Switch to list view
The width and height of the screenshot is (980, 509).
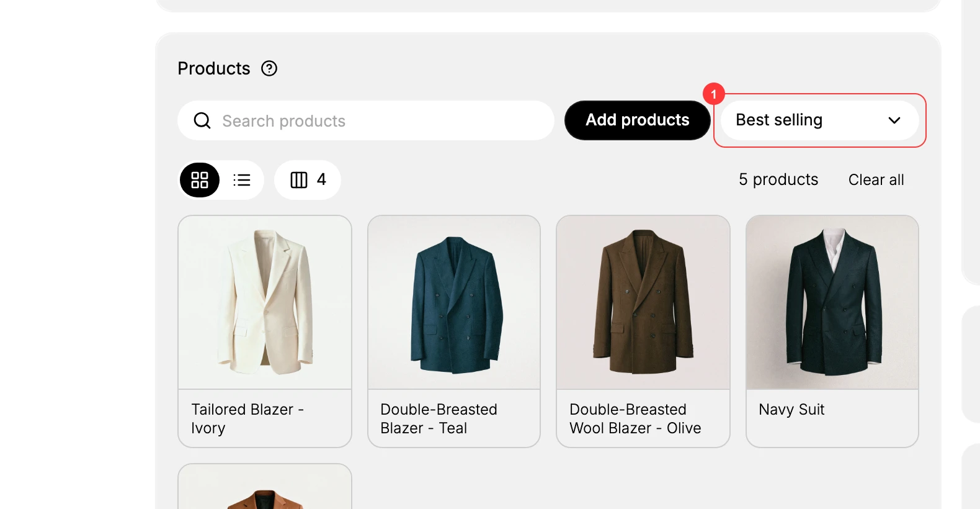pos(242,180)
